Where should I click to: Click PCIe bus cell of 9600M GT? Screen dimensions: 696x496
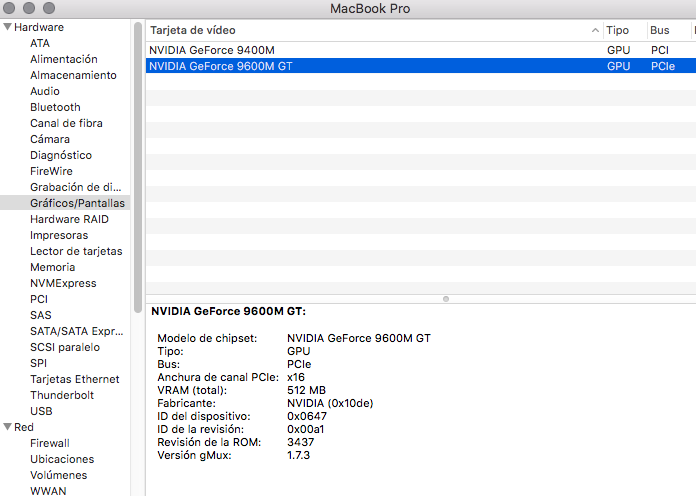pyautogui.click(x=663, y=66)
